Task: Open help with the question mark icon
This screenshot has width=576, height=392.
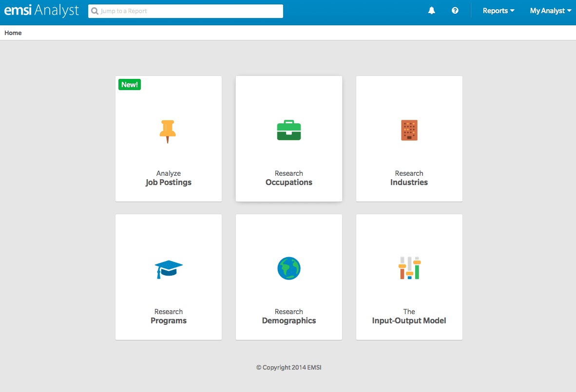Action: point(455,11)
